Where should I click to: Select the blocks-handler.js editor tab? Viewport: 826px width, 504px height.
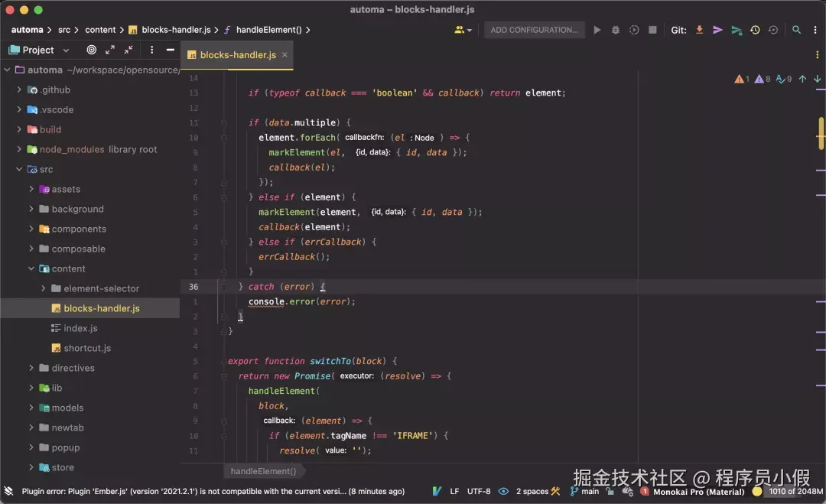(x=237, y=55)
